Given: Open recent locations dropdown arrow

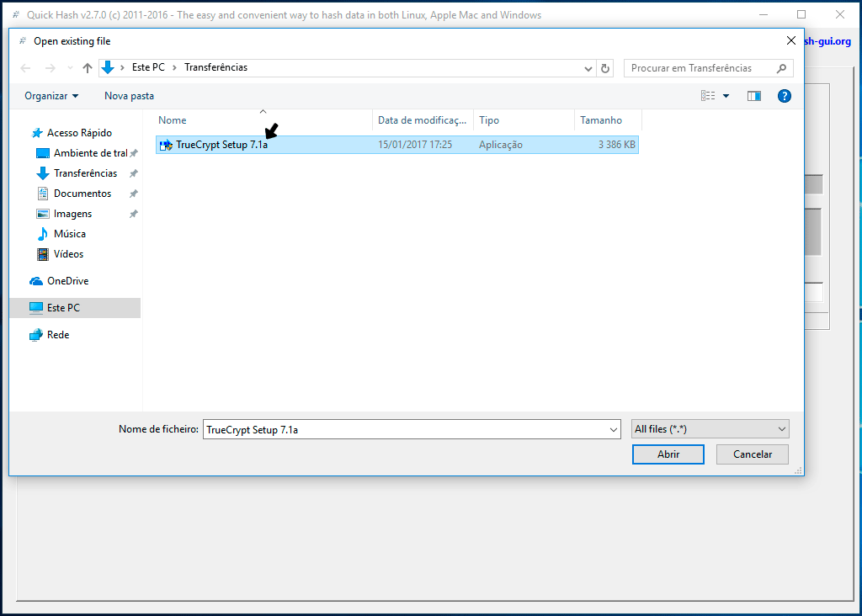Looking at the screenshot, I should [x=70, y=68].
